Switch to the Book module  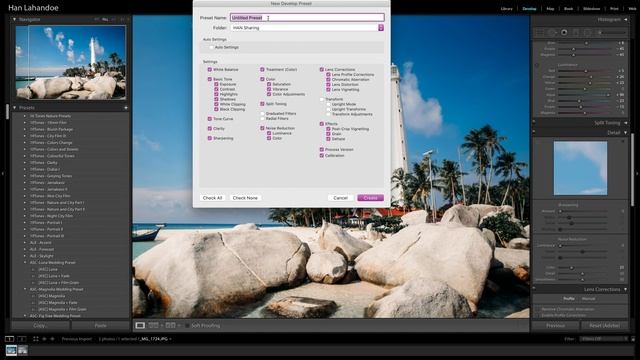(569, 9)
